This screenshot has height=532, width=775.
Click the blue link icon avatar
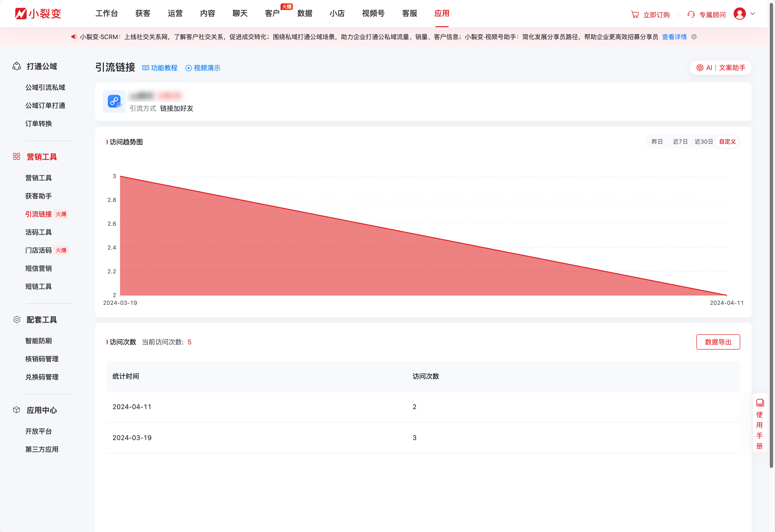[114, 101]
